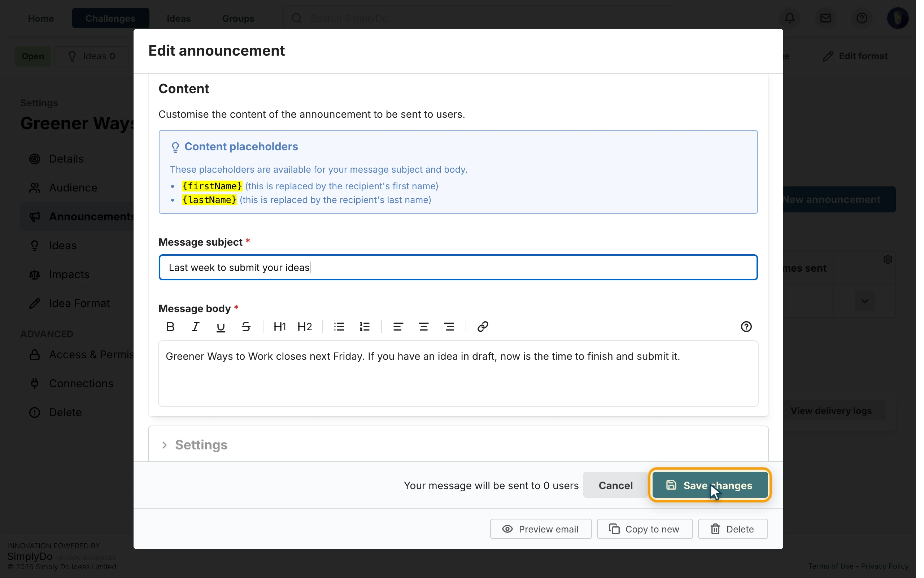Open Ideas in top navigation
The image size is (924, 578).
click(179, 18)
